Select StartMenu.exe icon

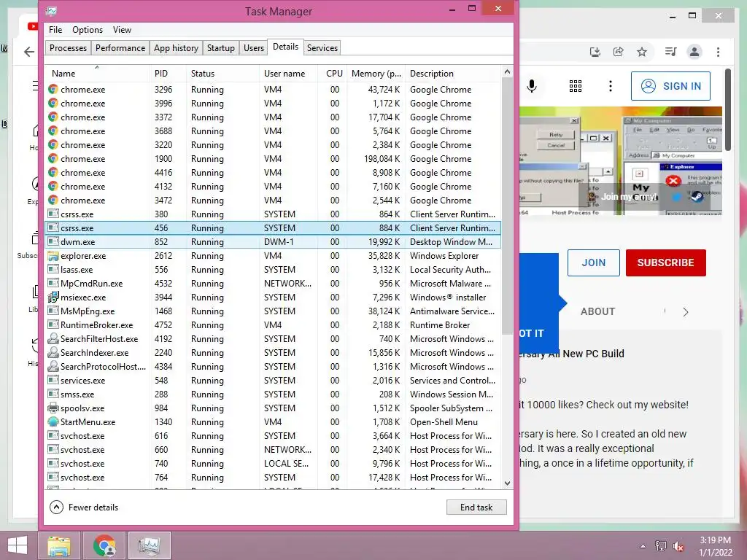pos(53,422)
